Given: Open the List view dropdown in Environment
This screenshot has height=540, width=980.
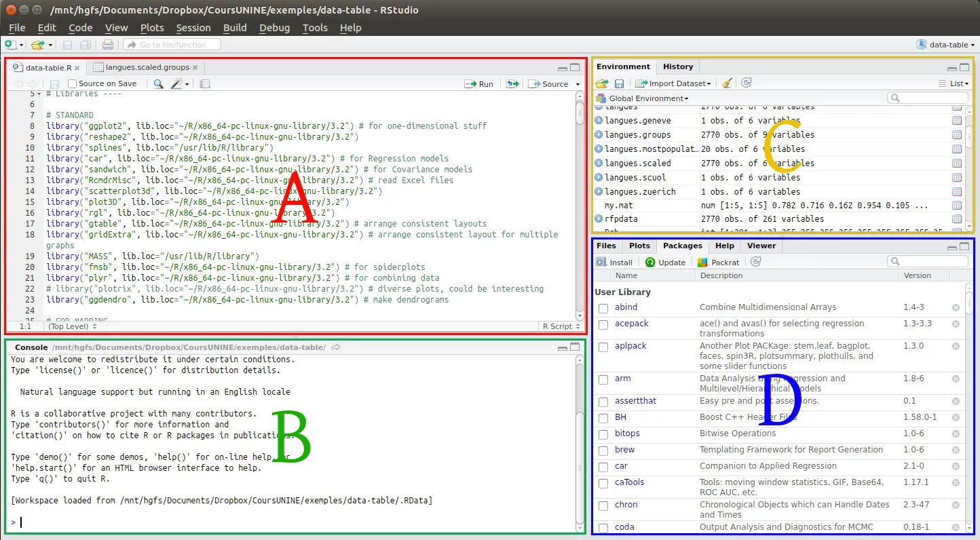Looking at the screenshot, I should [956, 83].
